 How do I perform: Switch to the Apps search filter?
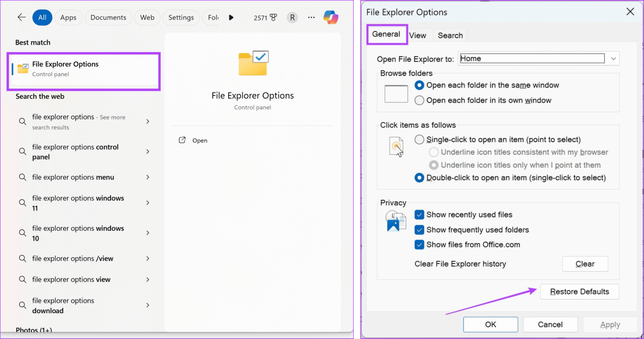tap(69, 18)
